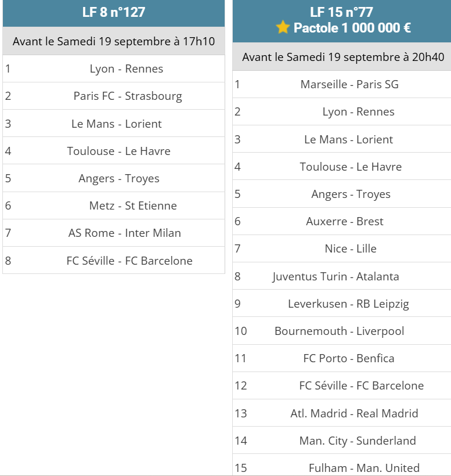
Task: Choose Marseille - Paris SG match
Action: click(x=342, y=84)
